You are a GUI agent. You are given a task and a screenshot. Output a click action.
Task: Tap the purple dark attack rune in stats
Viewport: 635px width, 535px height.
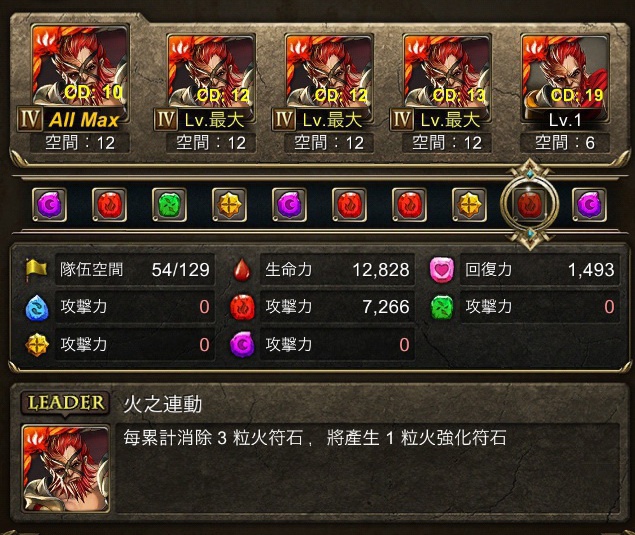click(x=242, y=345)
